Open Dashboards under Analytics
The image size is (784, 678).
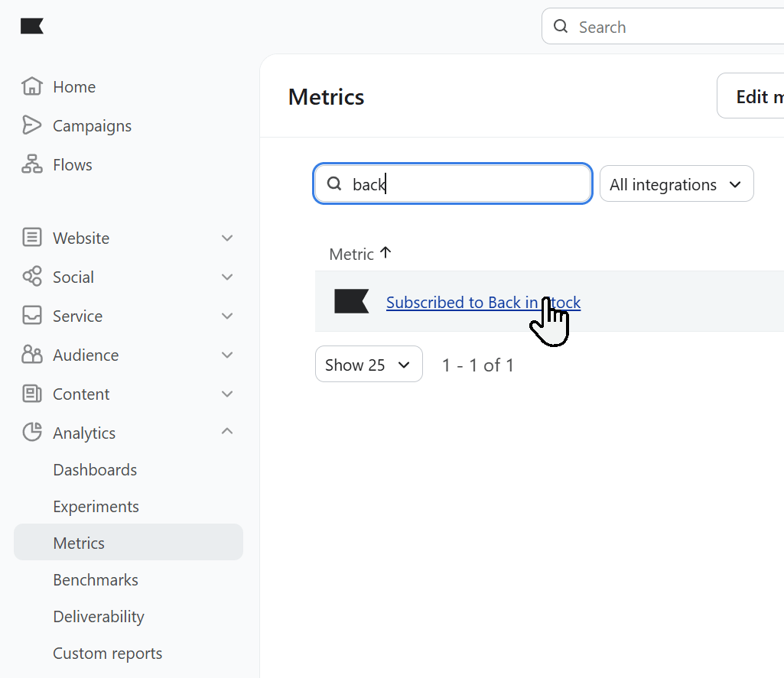tap(95, 469)
